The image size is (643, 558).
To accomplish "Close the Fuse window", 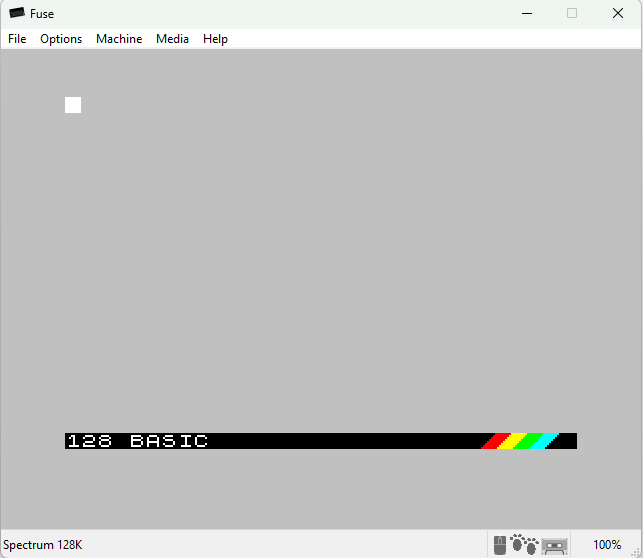I will click(618, 14).
